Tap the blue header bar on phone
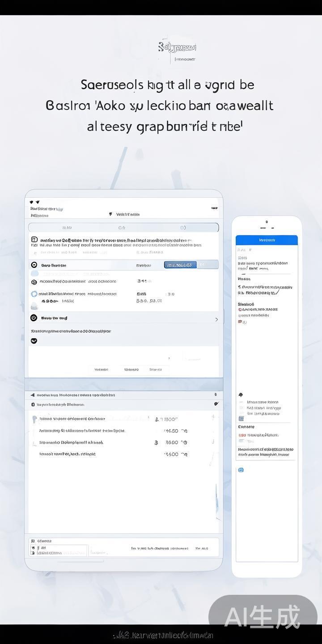 (267, 240)
